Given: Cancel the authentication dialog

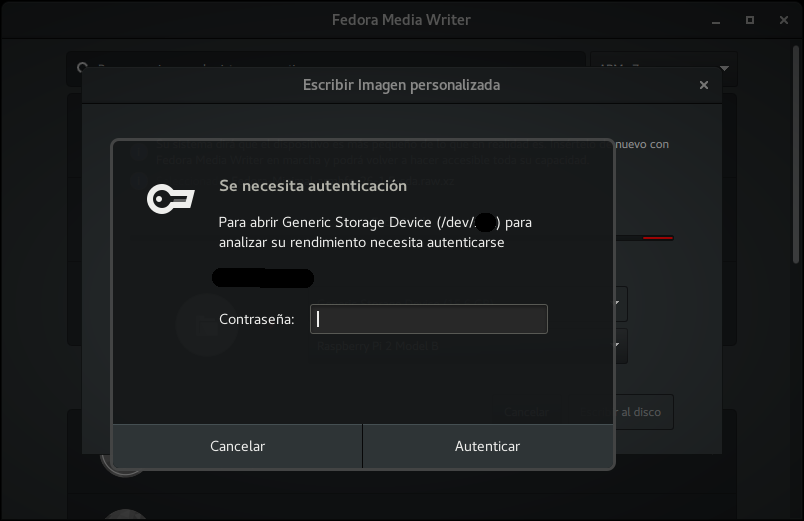Looking at the screenshot, I should point(237,446).
